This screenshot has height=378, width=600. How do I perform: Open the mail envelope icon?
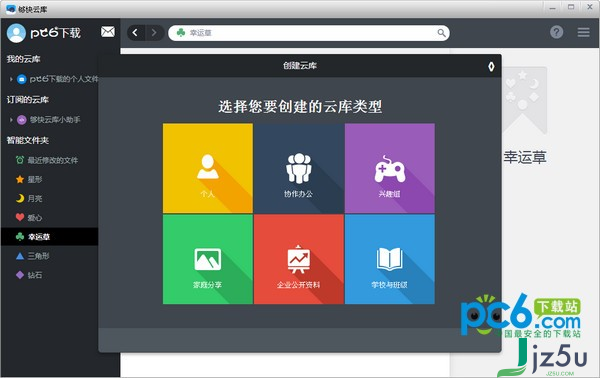[108, 32]
